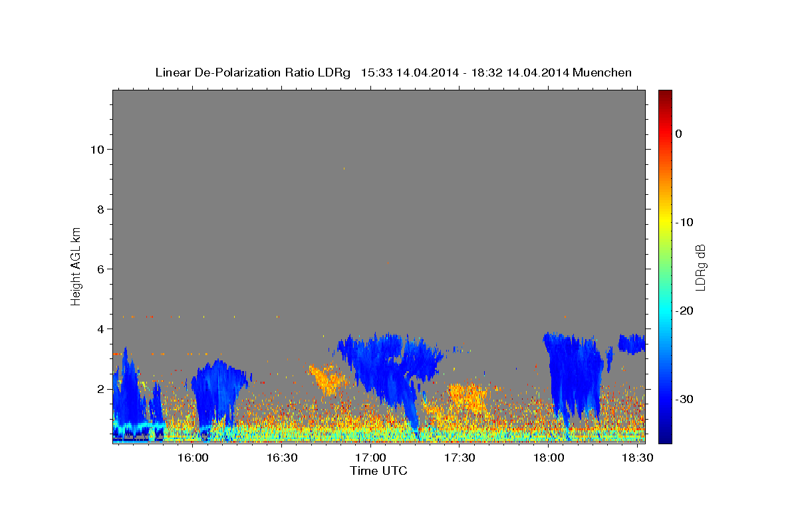This screenshot has height=532, width=798.
Task: Click the 18:00 time tick label
Action: coord(548,458)
